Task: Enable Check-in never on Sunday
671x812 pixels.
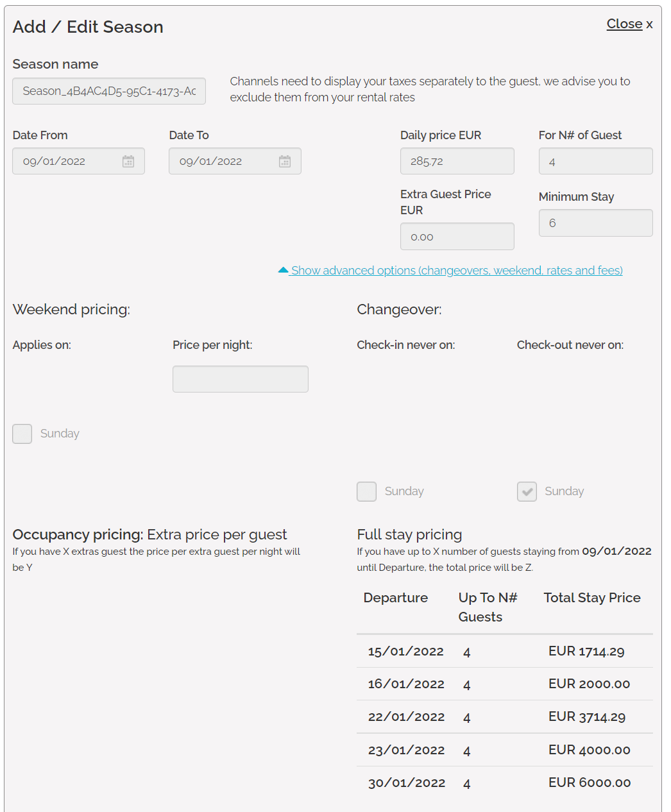Action: tap(367, 491)
